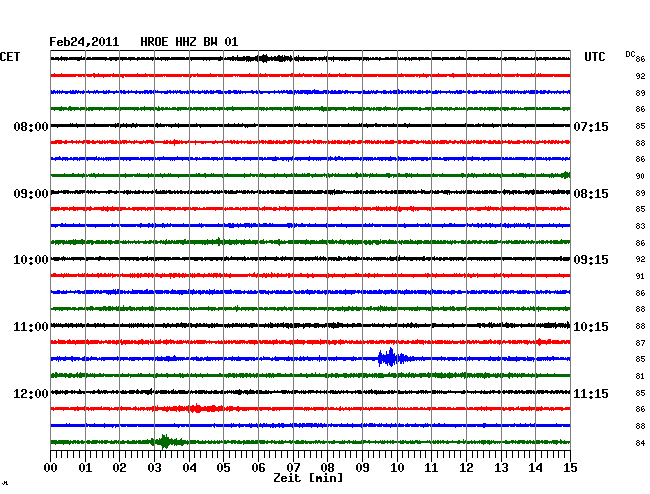Click the black seismic burst on the top trace
The height and width of the screenshot is (494, 650).
tap(269, 58)
